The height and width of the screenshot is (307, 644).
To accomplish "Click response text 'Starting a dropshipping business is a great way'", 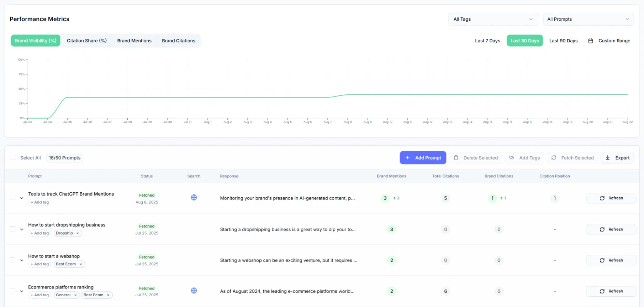I will click(x=288, y=230).
